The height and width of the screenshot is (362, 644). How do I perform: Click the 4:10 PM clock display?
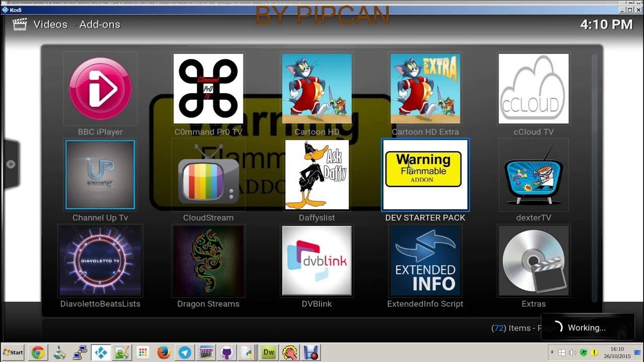click(606, 24)
